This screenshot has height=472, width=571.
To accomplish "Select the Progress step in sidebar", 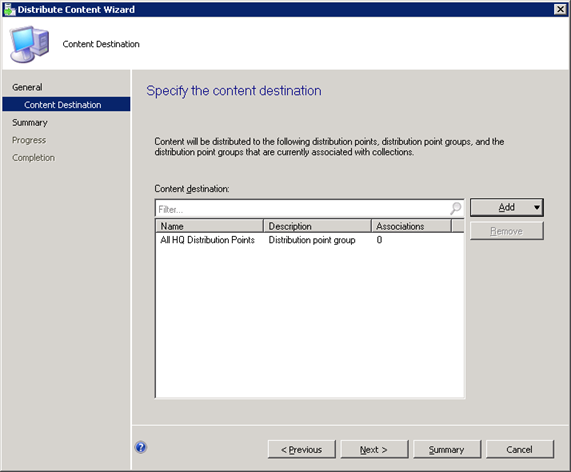I will (x=29, y=140).
